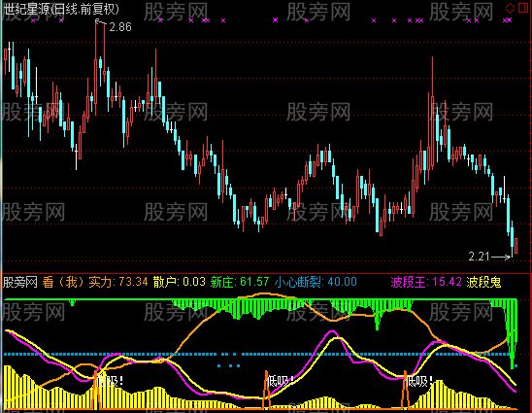The image size is (532, 413).
Task: Click the most recent 低吸! signal marker
Action: tap(419, 381)
